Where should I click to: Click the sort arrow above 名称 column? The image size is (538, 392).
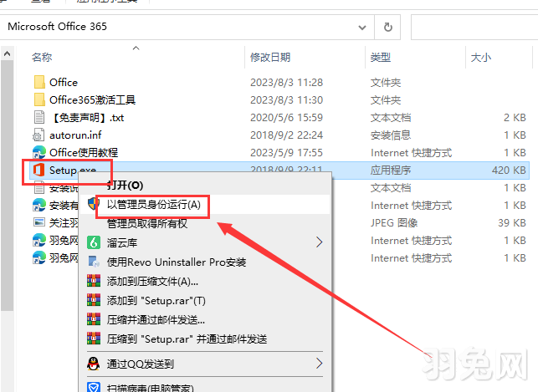pyautogui.click(x=136, y=48)
